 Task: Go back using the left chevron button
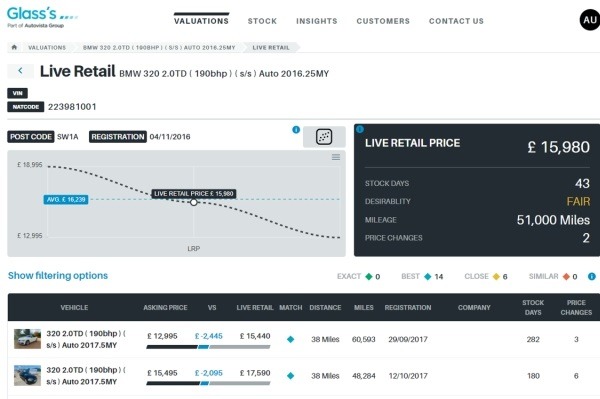click(20, 70)
